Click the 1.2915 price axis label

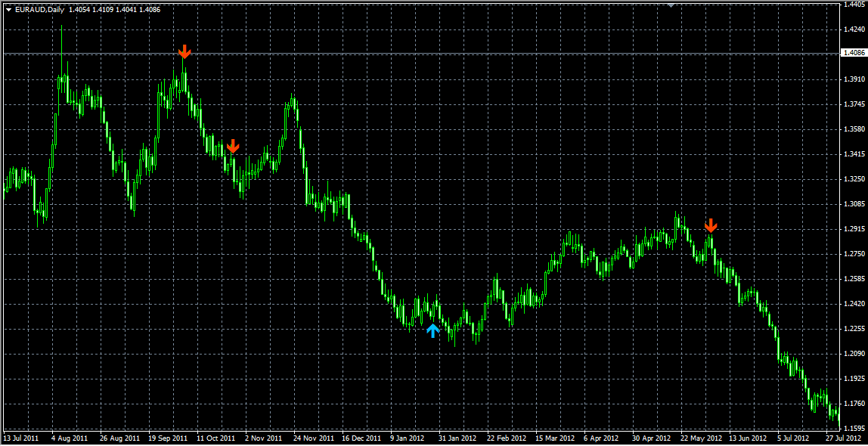click(x=853, y=228)
